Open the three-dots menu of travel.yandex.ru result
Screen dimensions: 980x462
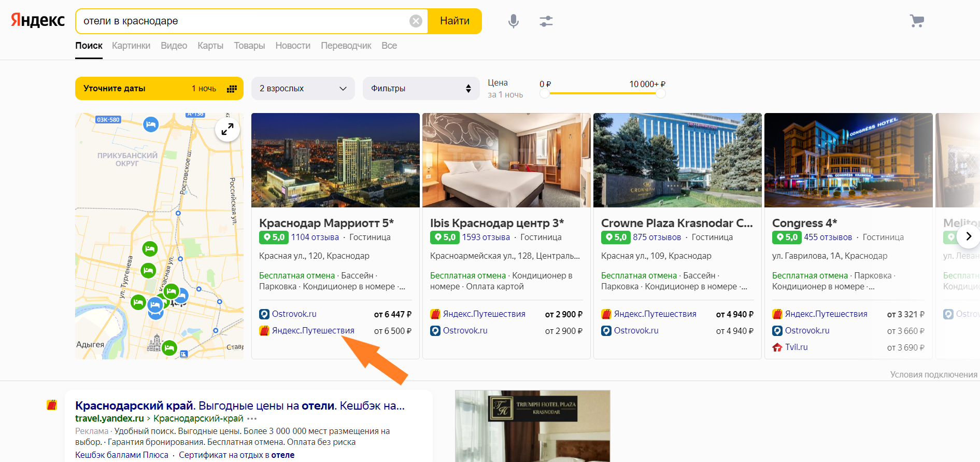click(x=252, y=419)
